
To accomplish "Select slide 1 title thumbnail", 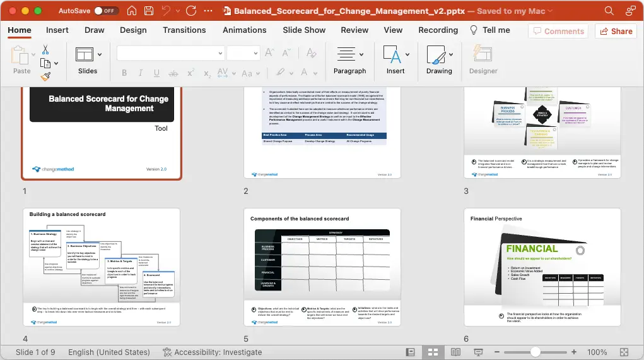I will click(102, 133).
